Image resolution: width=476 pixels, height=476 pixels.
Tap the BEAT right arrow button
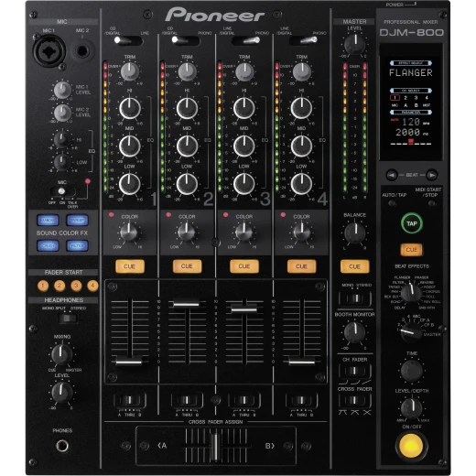[431, 175]
